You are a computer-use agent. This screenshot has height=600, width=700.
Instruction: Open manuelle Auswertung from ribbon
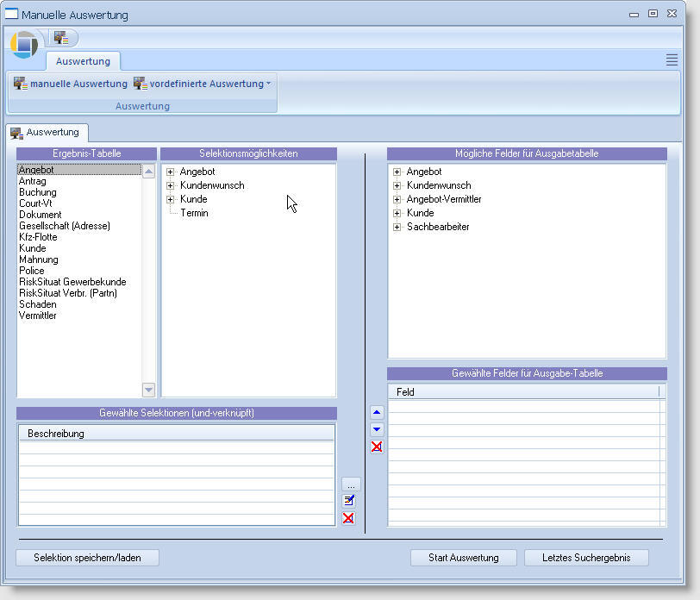[x=71, y=84]
